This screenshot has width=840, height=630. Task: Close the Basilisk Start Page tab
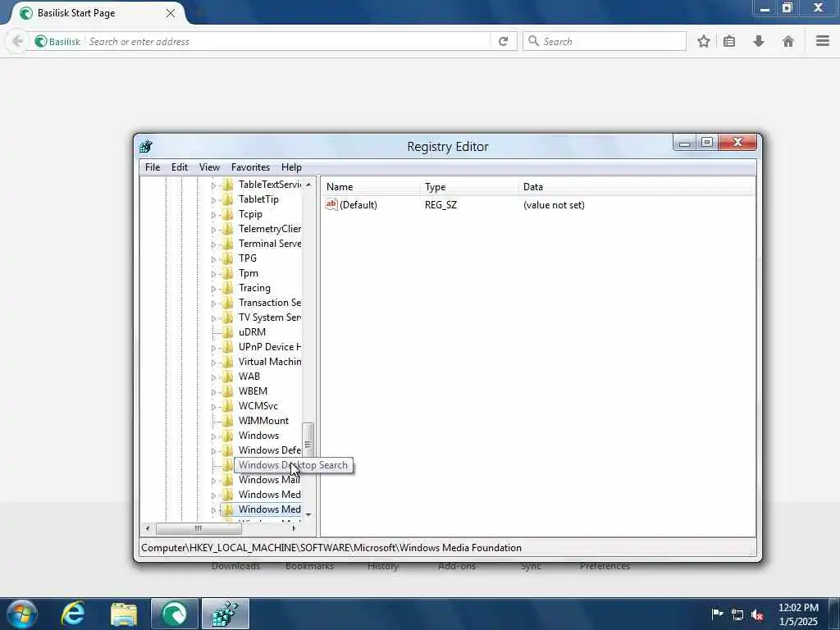pyautogui.click(x=171, y=13)
